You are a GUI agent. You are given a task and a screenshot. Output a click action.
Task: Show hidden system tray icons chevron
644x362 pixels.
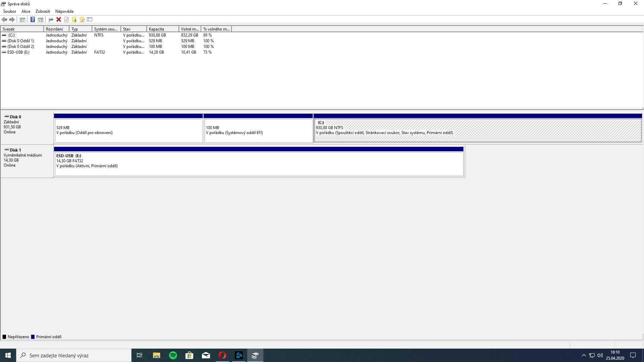pos(584,355)
